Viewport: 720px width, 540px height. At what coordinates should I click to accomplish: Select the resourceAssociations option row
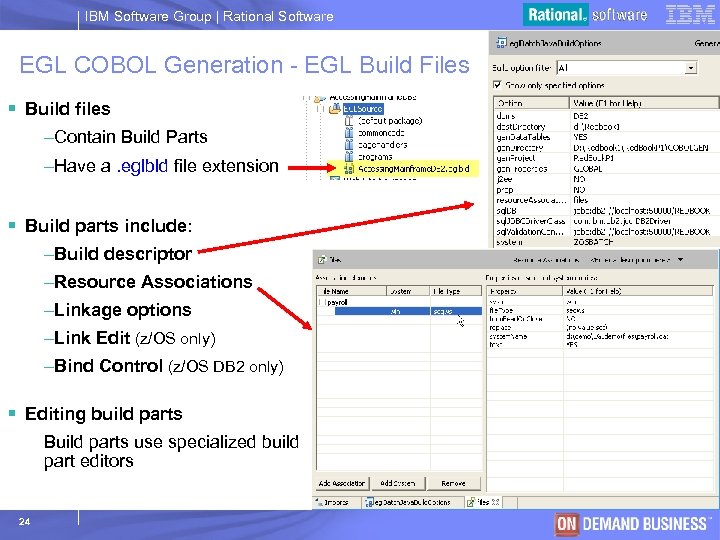[606, 200]
